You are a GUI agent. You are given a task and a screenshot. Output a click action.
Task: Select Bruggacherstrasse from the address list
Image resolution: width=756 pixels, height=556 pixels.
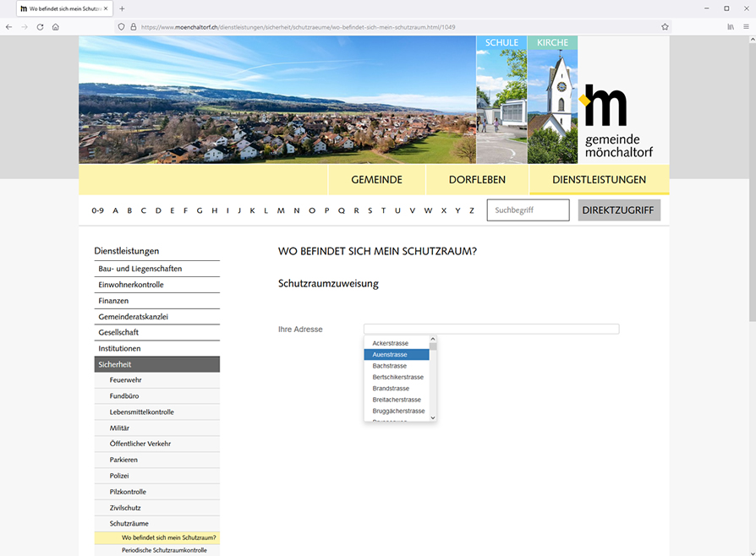pyautogui.click(x=397, y=411)
